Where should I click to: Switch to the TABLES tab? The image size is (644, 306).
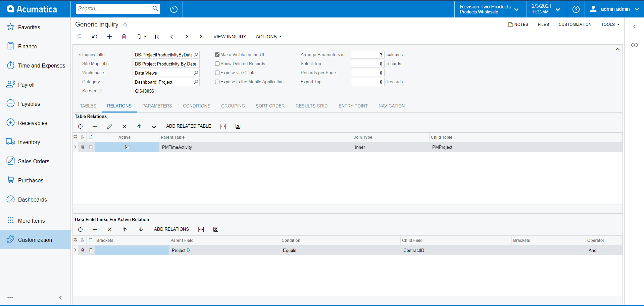tap(88, 106)
